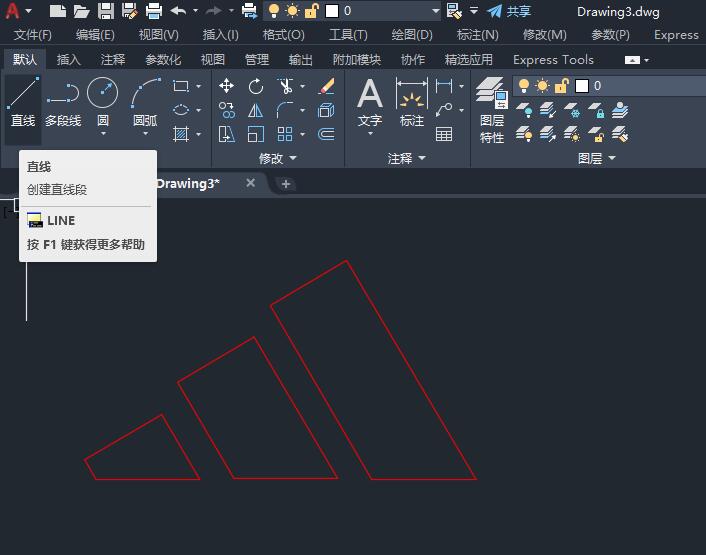
Task: Select the Arc (圆弧) drawing tool
Action: [145, 93]
